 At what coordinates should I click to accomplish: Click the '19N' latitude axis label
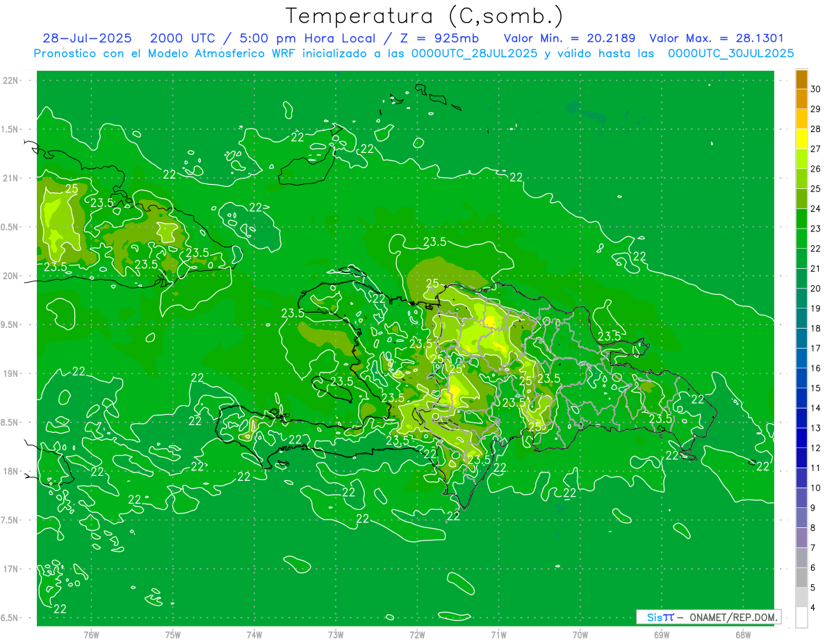click(10, 374)
